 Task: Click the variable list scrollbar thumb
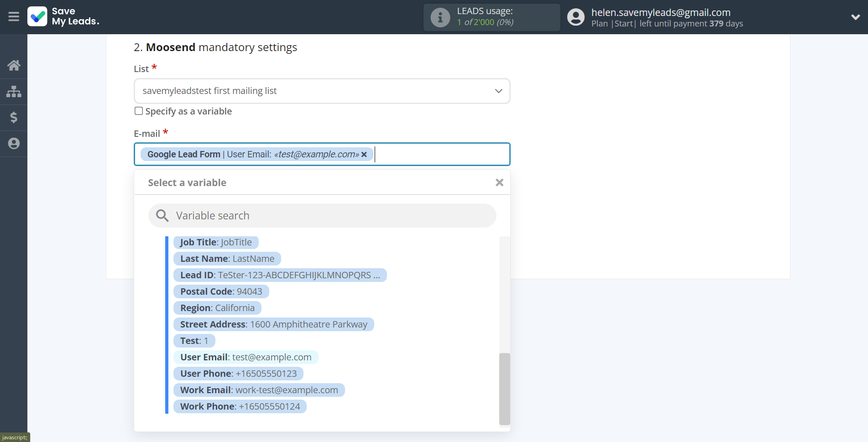pos(504,389)
